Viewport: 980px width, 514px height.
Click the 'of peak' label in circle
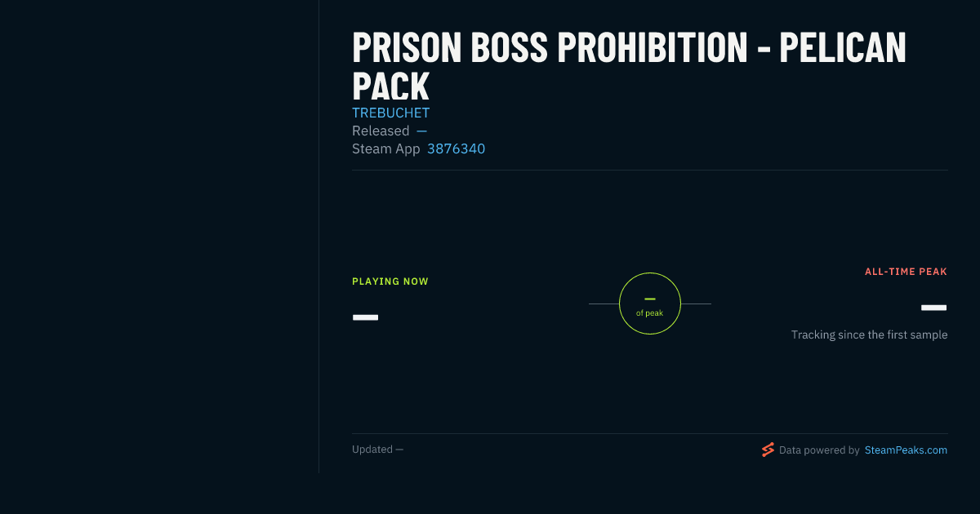[x=650, y=313]
